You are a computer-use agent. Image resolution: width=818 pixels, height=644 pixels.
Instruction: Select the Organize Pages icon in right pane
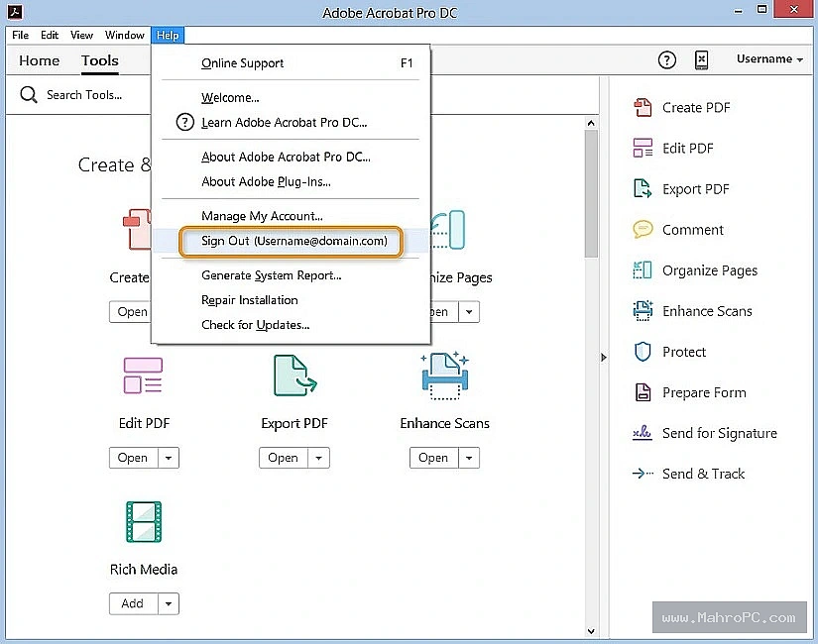[643, 270]
